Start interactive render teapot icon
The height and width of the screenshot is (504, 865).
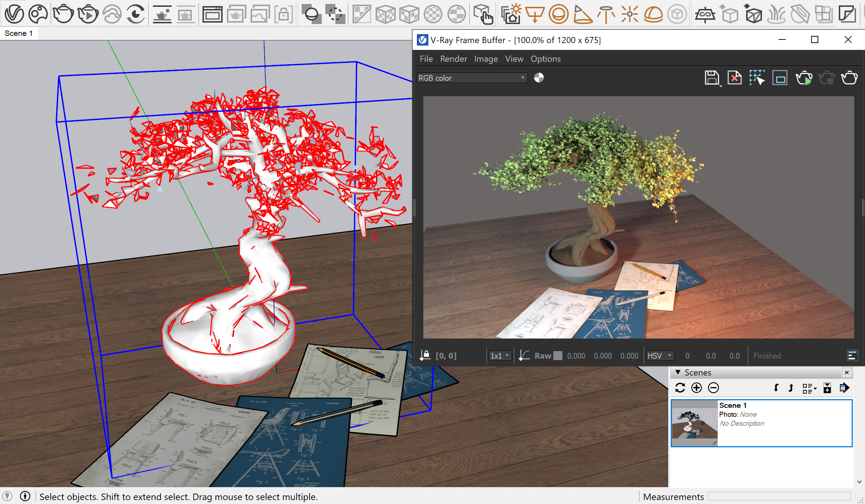click(x=88, y=14)
